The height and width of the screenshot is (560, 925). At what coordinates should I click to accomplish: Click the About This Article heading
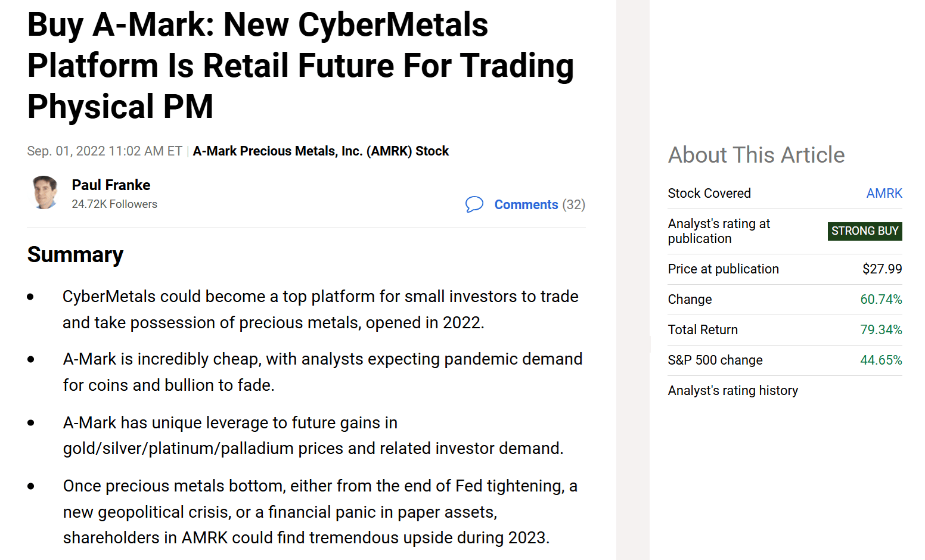pyautogui.click(x=756, y=155)
